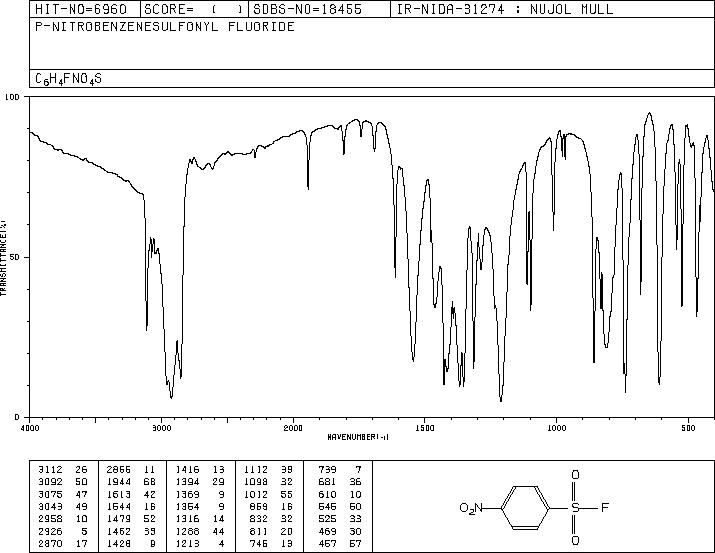Click the TRANSMITTANCE y-axis title
The height and width of the screenshot is (553, 715).
coord(3,258)
